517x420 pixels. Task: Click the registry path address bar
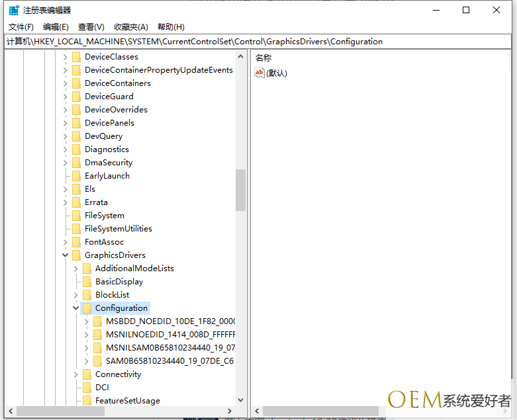pos(258,42)
